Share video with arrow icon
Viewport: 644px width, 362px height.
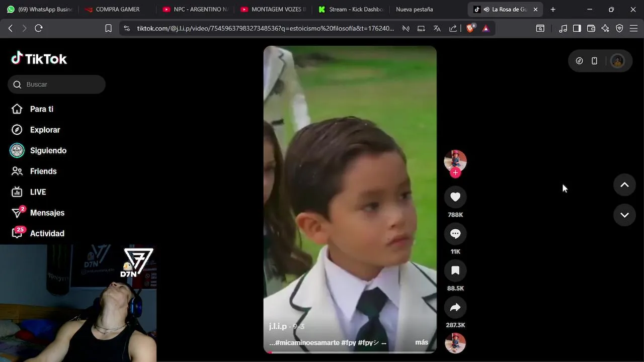click(455, 307)
